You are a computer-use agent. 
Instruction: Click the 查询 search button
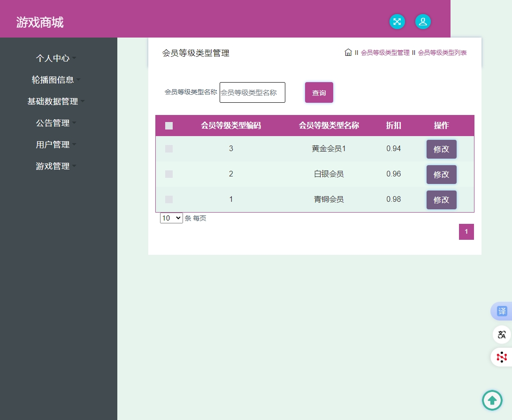[x=319, y=92]
